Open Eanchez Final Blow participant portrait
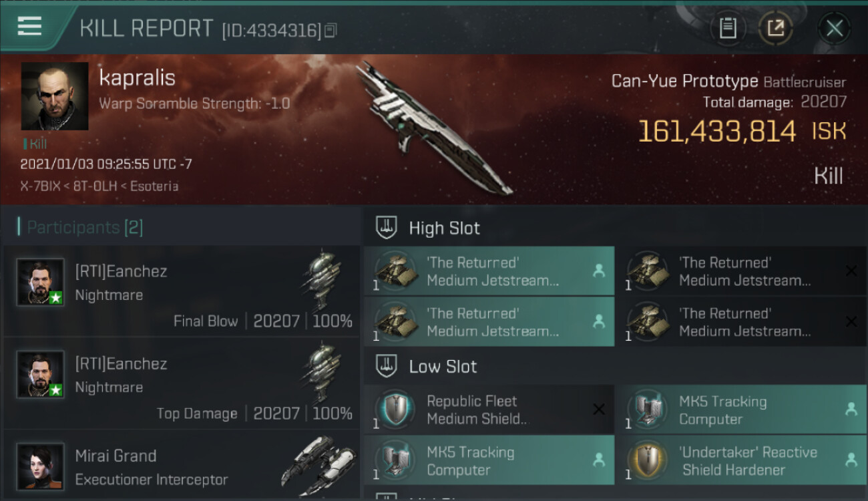This screenshot has height=501, width=868. (41, 283)
